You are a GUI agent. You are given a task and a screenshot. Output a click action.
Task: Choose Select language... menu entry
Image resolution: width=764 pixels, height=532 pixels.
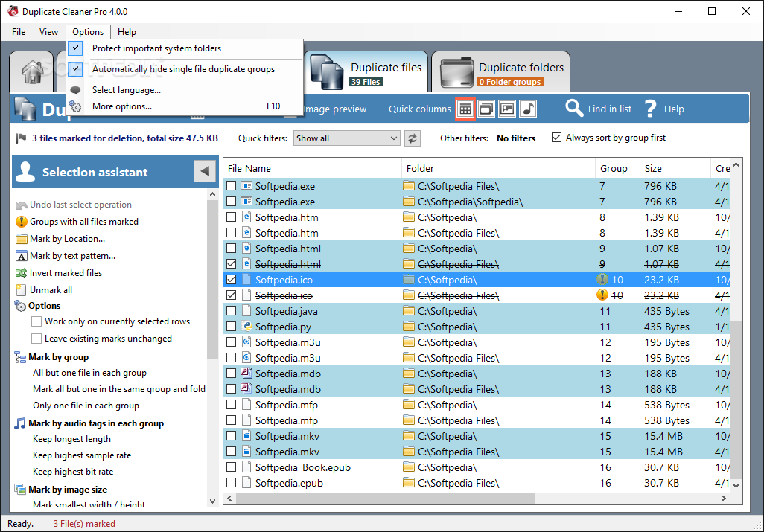pos(185,90)
